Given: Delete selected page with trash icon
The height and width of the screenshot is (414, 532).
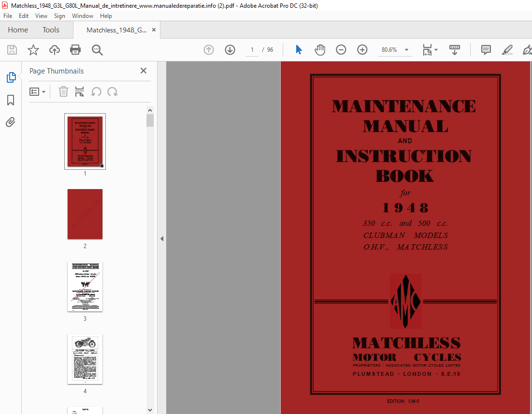Looking at the screenshot, I should pyautogui.click(x=63, y=92).
